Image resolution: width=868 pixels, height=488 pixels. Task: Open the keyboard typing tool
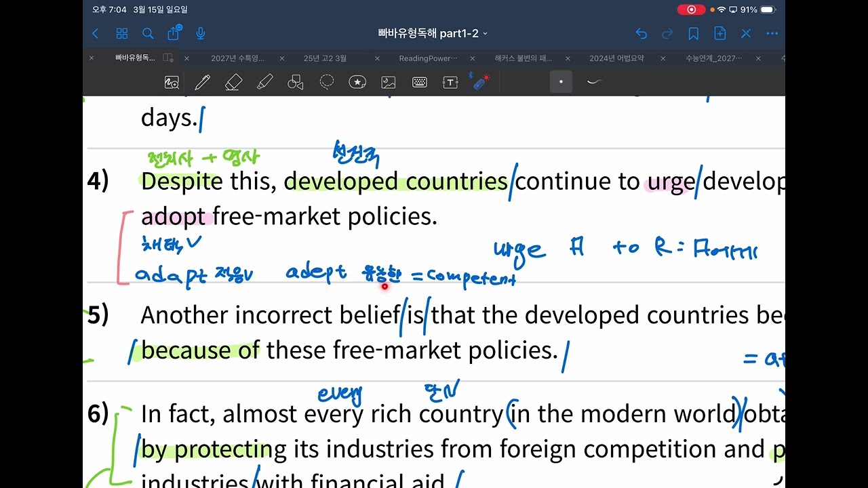(420, 82)
